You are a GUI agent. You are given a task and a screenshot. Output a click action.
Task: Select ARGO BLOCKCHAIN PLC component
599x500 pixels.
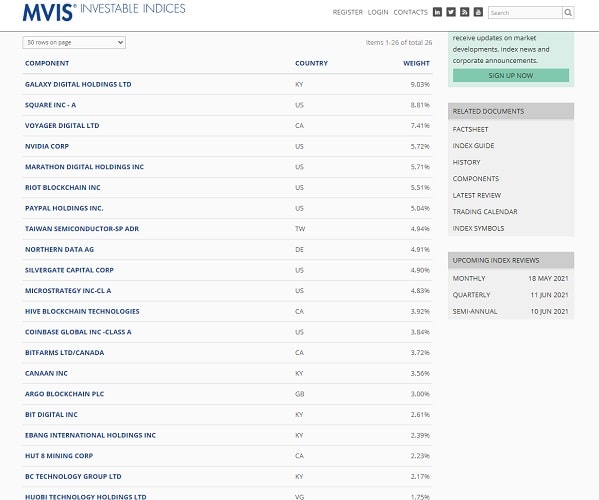click(x=65, y=394)
